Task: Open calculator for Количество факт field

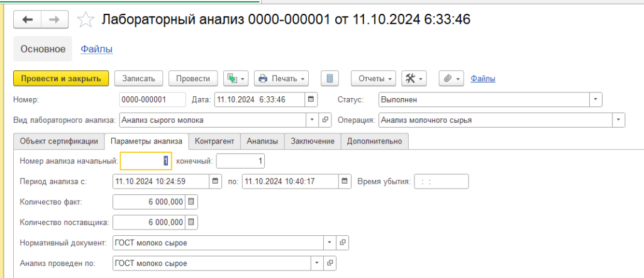Action: coord(192,202)
